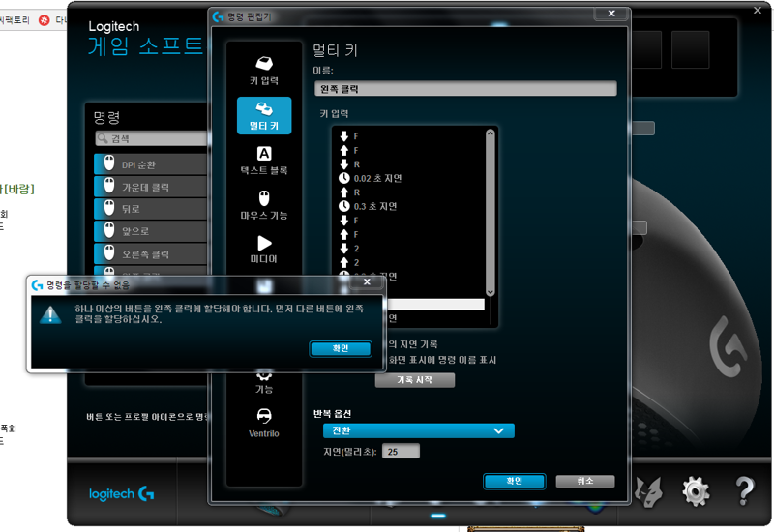Select the white highlighted row in key list
The width and height of the screenshot is (774, 532).
tap(435, 304)
